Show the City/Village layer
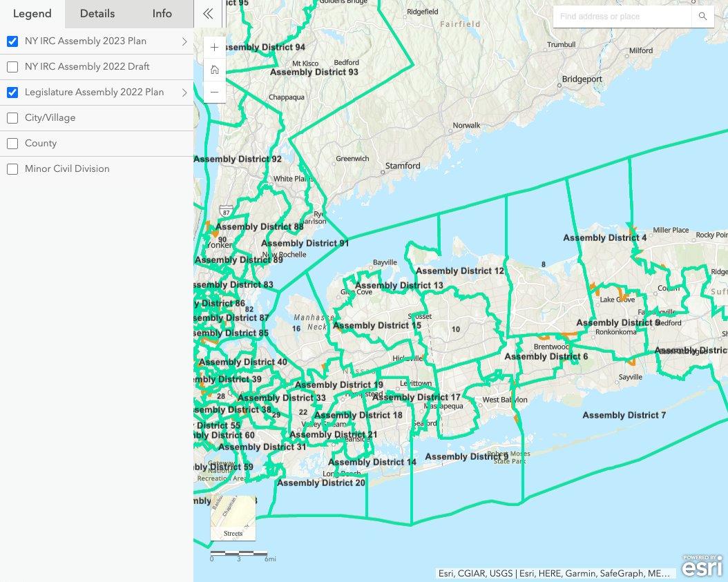Screen dimensions: 728x582 point(12,117)
